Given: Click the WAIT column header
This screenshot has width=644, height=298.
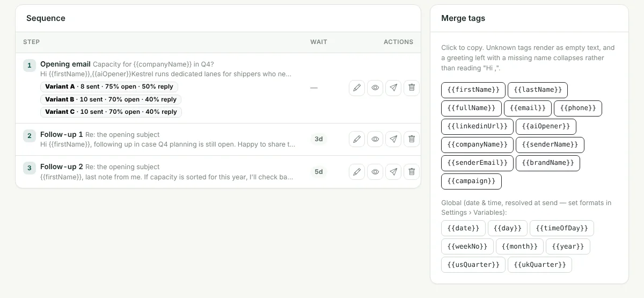Looking at the screenshot, I should coord(319,42).
